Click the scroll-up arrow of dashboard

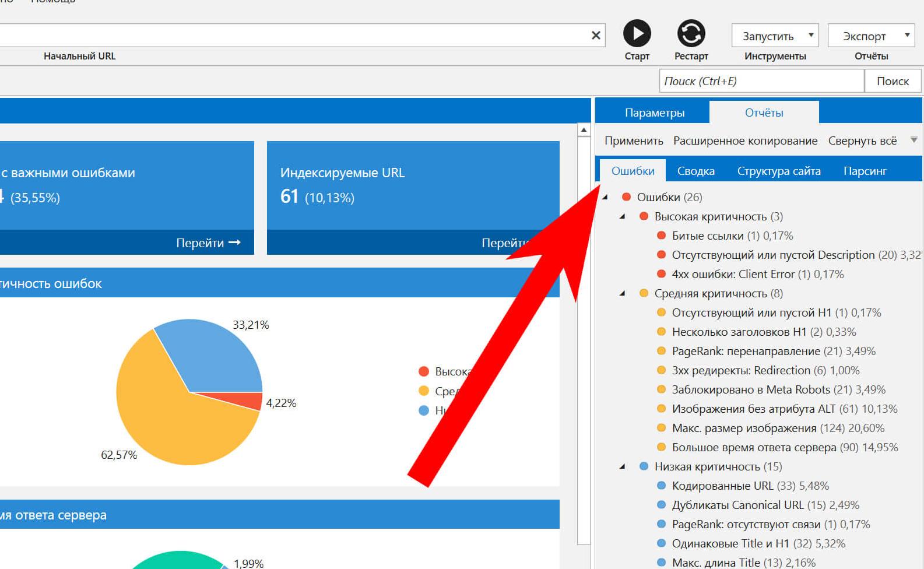584,130
